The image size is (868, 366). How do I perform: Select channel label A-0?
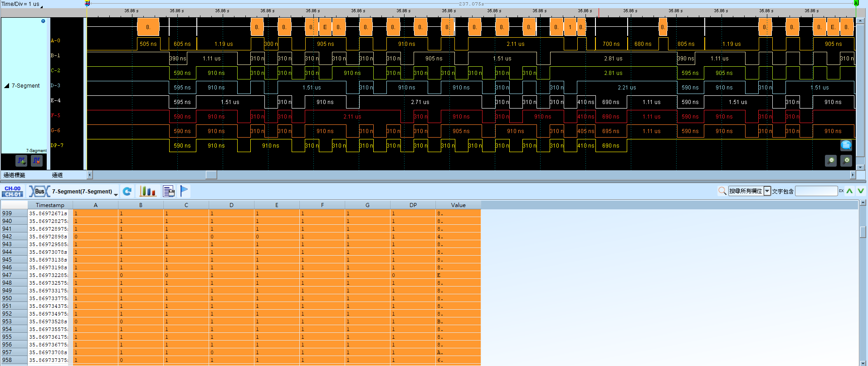point(55,40)
